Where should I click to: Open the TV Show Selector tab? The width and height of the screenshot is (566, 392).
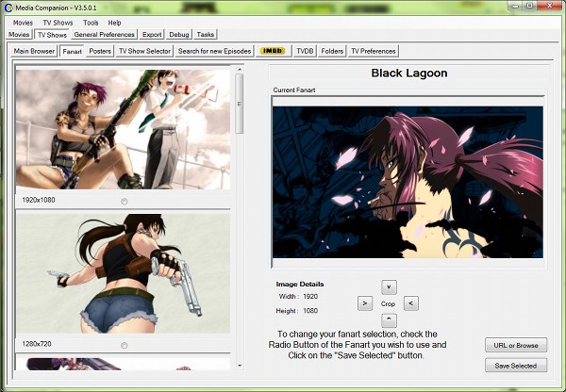(x=144, y=51)
